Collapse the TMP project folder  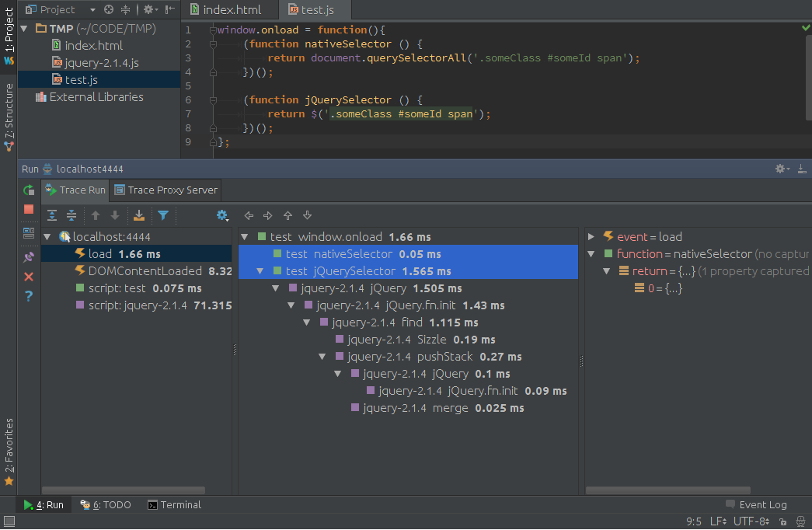tap(24, 29)
